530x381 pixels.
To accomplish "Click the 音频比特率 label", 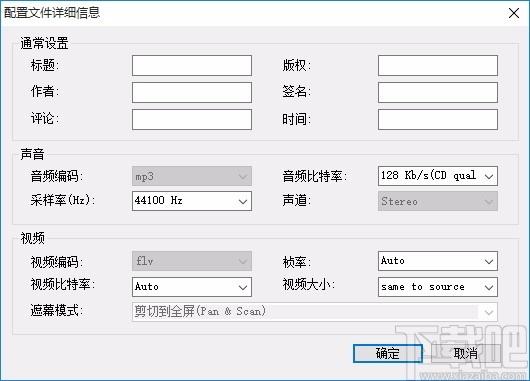I will click(x=315, y=176).
